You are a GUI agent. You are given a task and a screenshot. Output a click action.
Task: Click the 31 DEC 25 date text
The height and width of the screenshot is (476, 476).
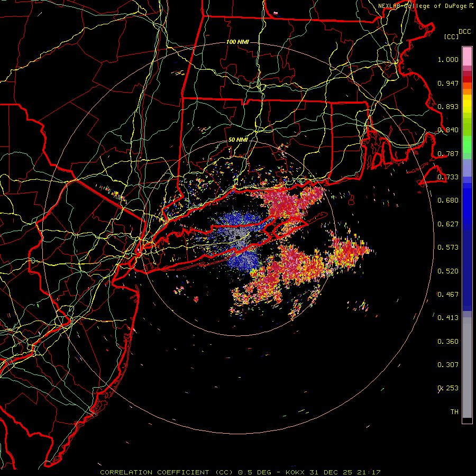(331, 472)
